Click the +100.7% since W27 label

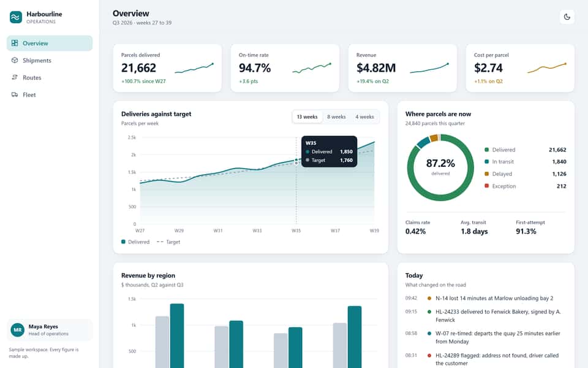[143, 81]
